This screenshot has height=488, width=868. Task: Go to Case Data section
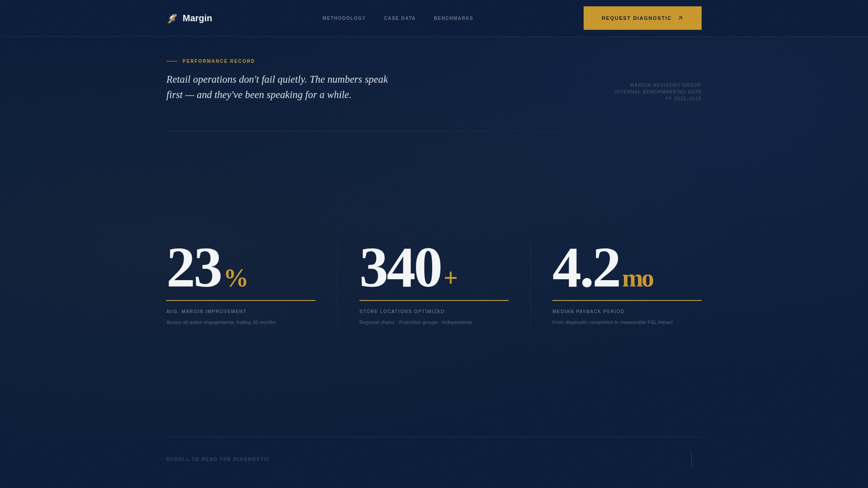click(400, 19)
